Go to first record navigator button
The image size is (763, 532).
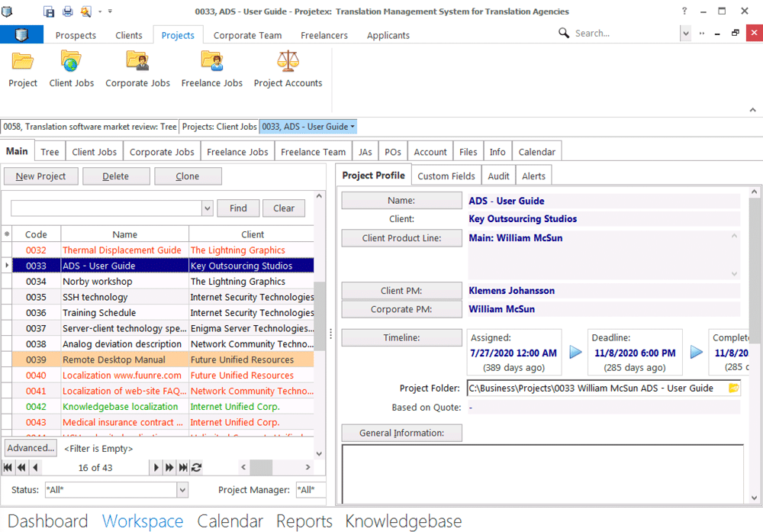[8, 467]
